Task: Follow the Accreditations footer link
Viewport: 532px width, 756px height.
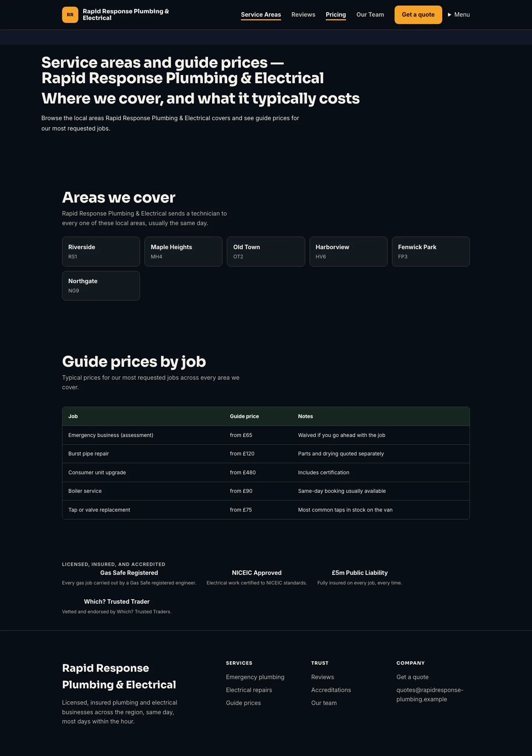Action: point(331,690)
